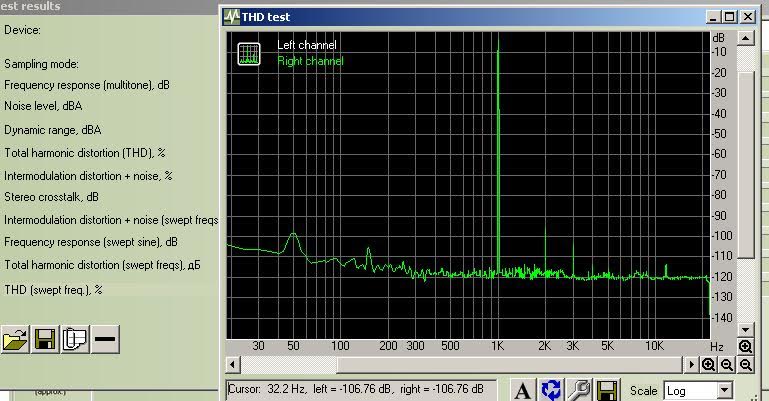
Task: Click the vertical scrollbar up arrow
Action: tap(745, 38)
